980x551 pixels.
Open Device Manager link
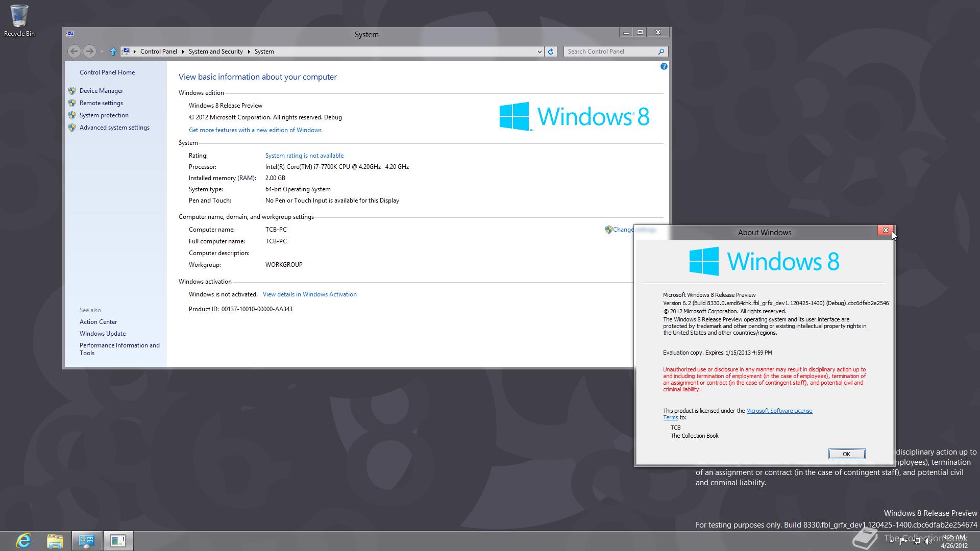[x=101, y=91]
